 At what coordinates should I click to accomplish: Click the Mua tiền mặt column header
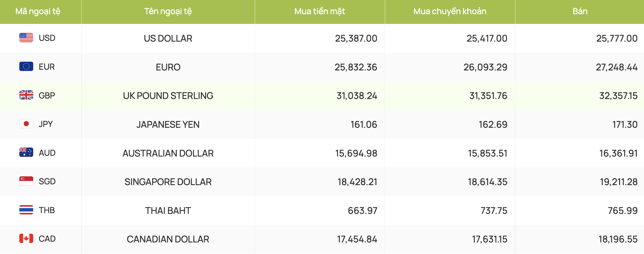(x=320, y=12)
